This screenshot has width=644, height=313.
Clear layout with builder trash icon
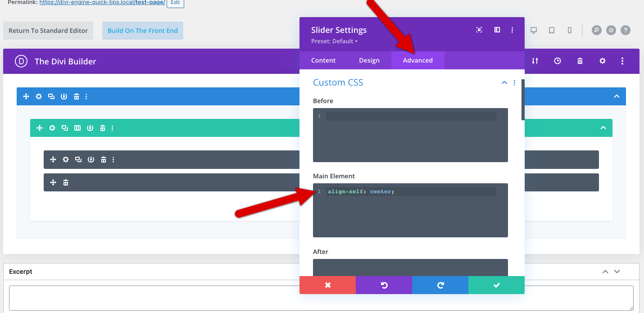[580, 61]
